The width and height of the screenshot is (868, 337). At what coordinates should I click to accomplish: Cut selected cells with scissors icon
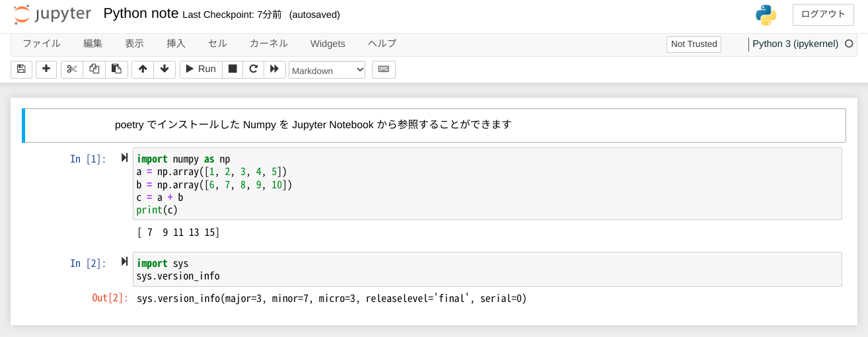pos(72,69)
